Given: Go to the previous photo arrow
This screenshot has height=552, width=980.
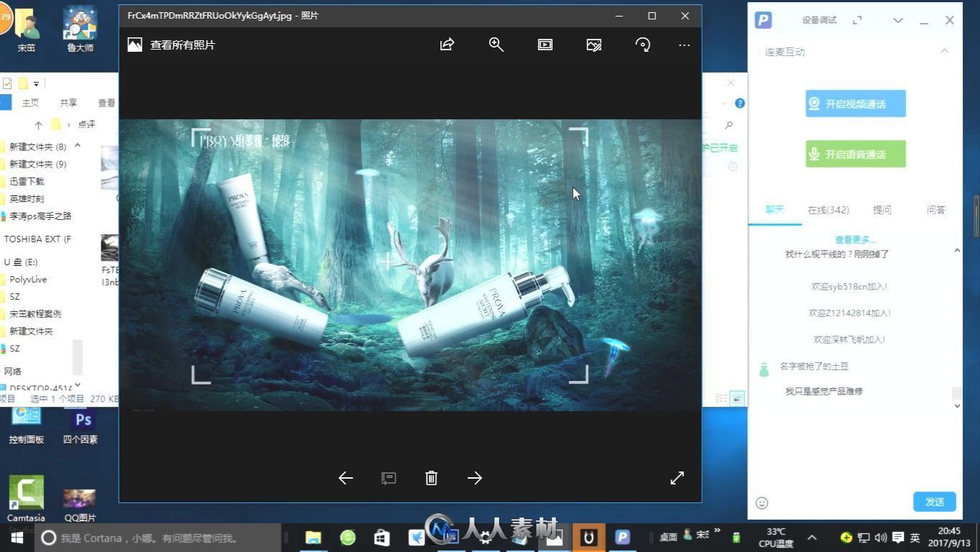Looking at the screenshot, I should click(x=346, y=478).
